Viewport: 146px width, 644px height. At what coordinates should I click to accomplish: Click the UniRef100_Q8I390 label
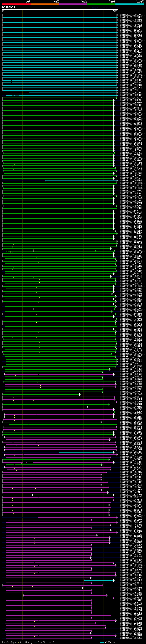(x=131, y=437)
